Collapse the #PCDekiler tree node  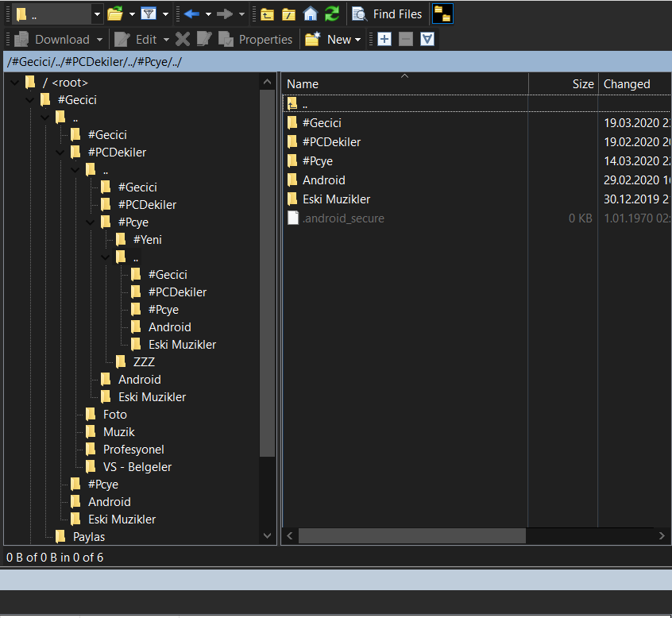tap(60, 152)
